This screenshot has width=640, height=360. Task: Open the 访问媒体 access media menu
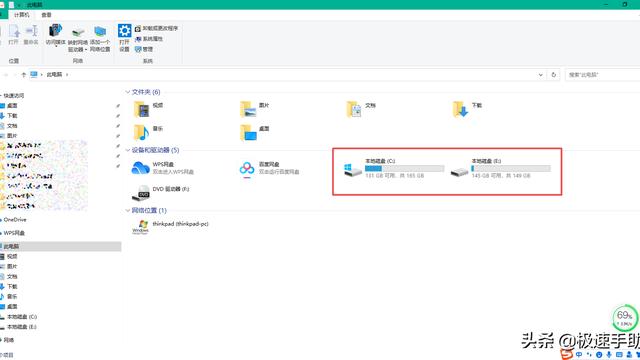tap(55, 36)
